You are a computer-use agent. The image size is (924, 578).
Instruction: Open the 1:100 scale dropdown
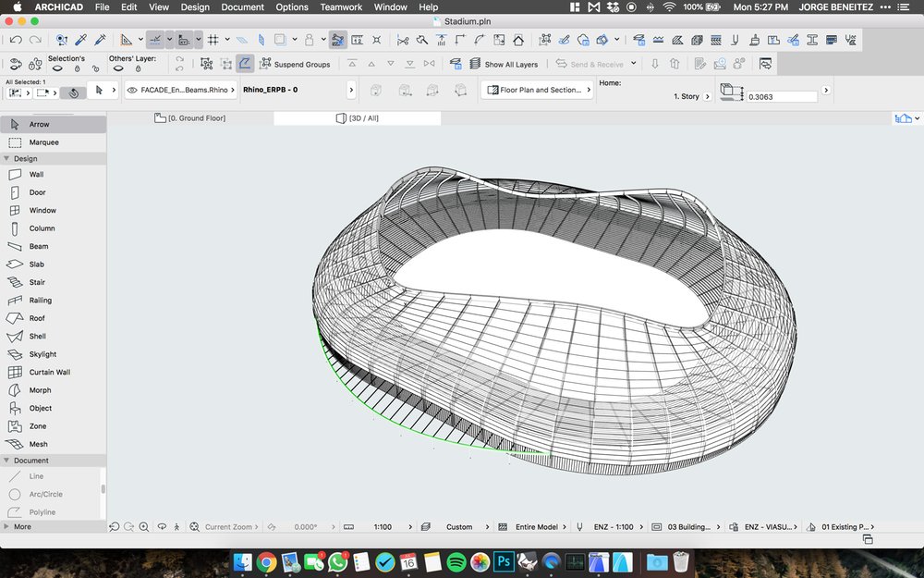tap(384, 527)
